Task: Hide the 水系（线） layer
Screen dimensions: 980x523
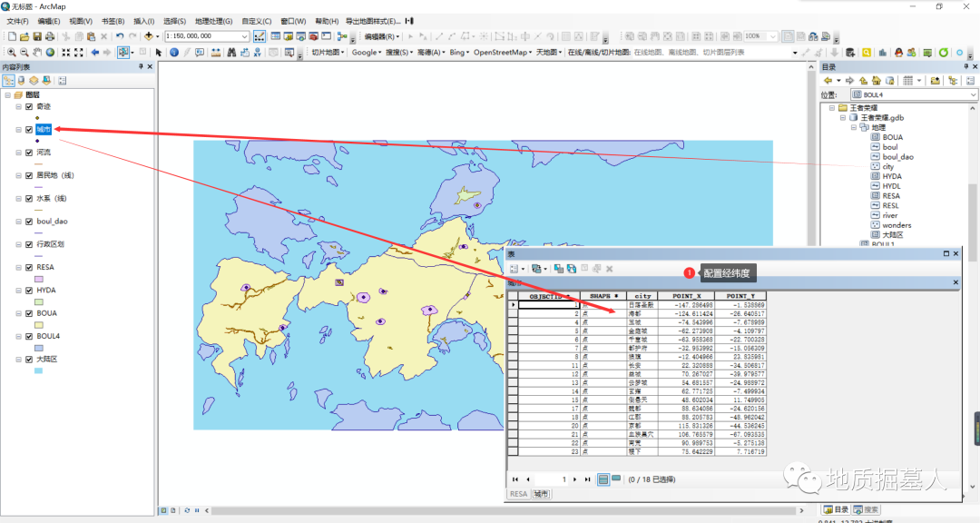Action: point(29,199)
